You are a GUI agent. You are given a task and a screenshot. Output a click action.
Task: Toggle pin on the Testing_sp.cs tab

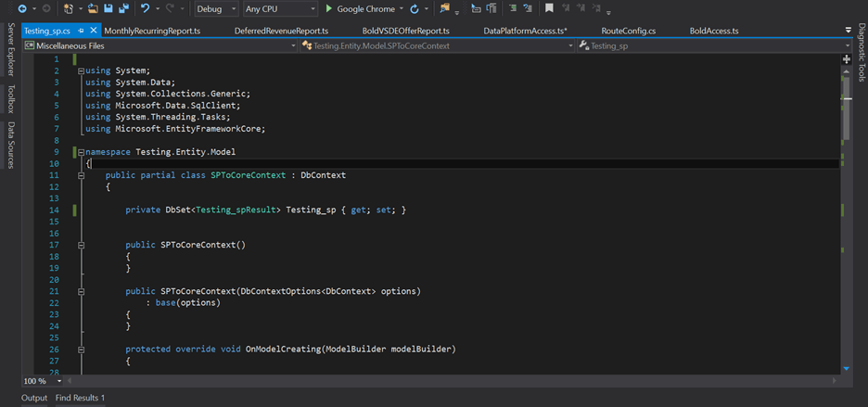pos(81,31)
